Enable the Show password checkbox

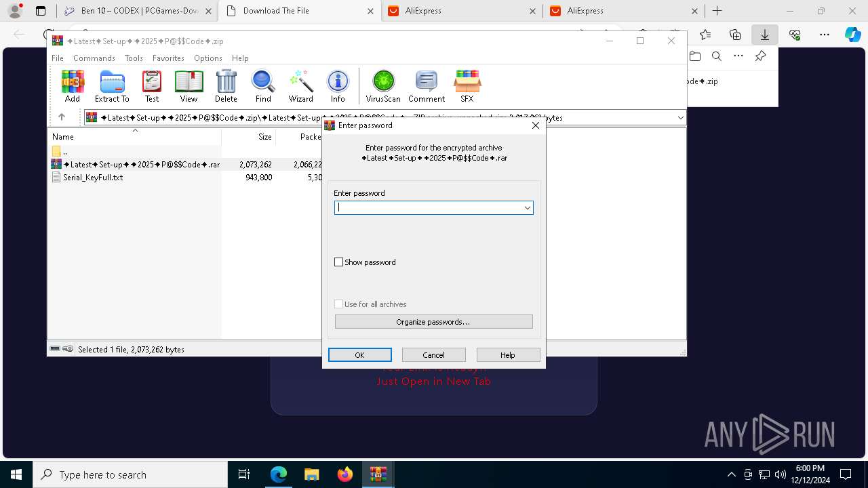(339, 262)
